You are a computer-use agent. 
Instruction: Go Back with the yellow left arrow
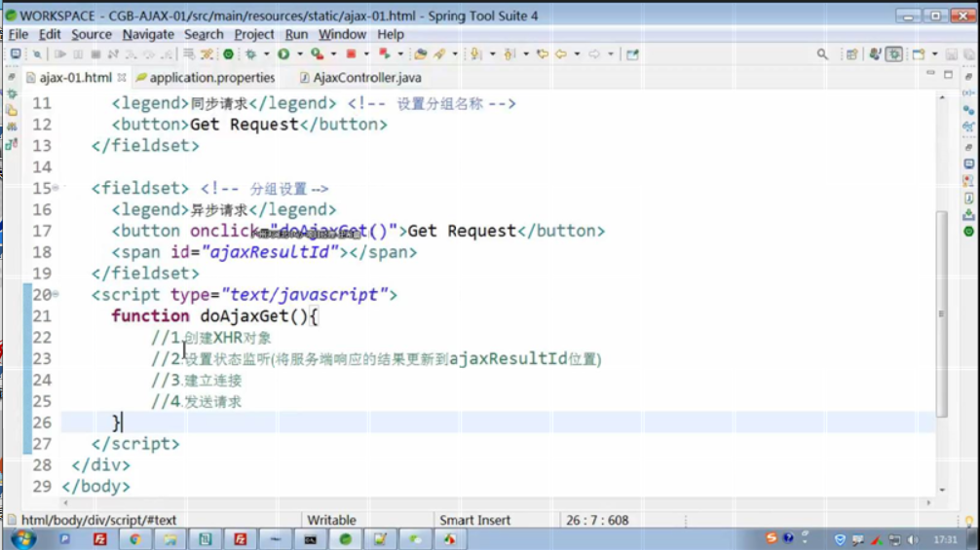click(560, 55)
